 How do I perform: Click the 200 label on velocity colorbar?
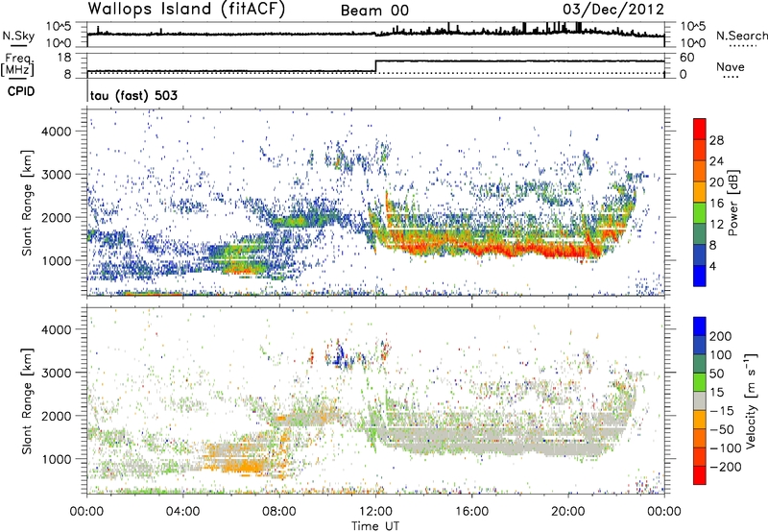721,336
